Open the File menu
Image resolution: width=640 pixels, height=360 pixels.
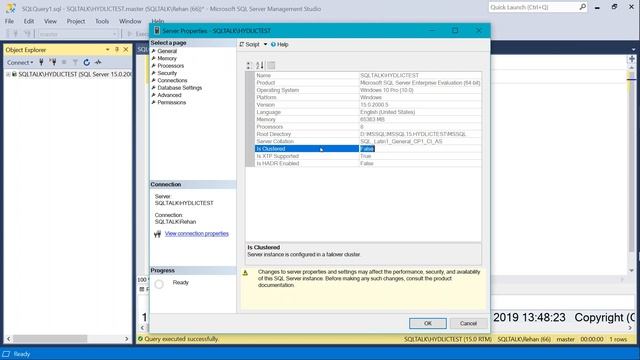click(x=9, y=21)
